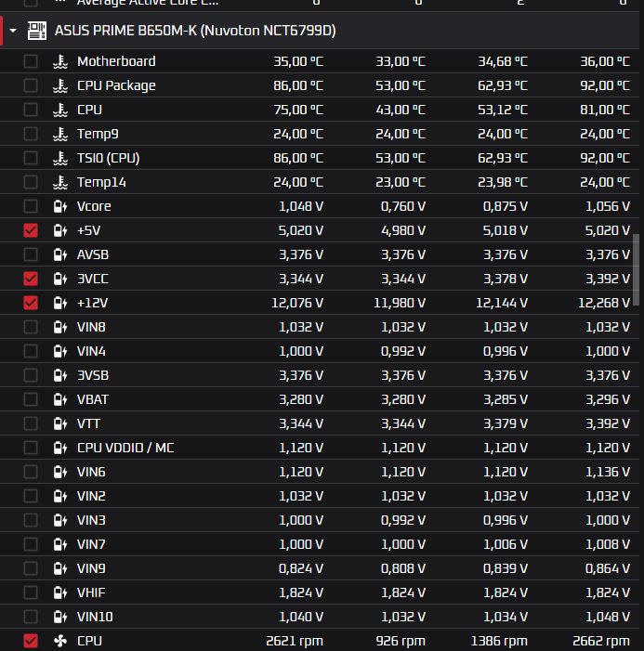Uncheck the +12V voltage checkbox

click(x=31, y=303)
